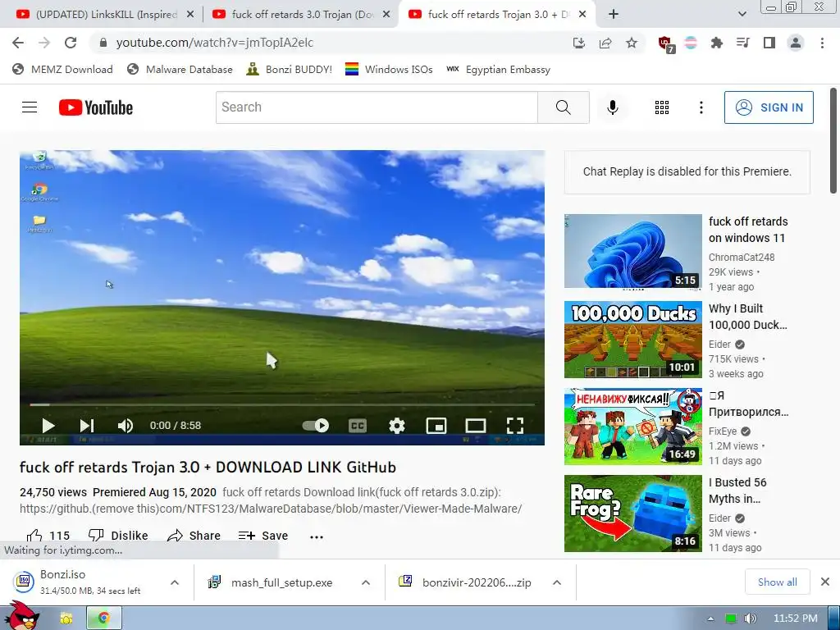Open the Windows ISOs bookmark

(389, 69)
